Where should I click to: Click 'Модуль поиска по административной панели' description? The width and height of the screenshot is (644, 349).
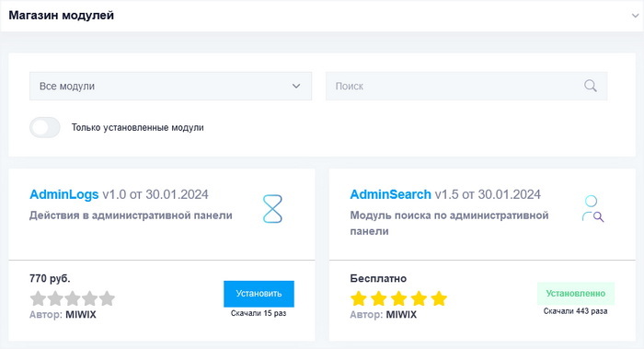(x=449, y=223)
